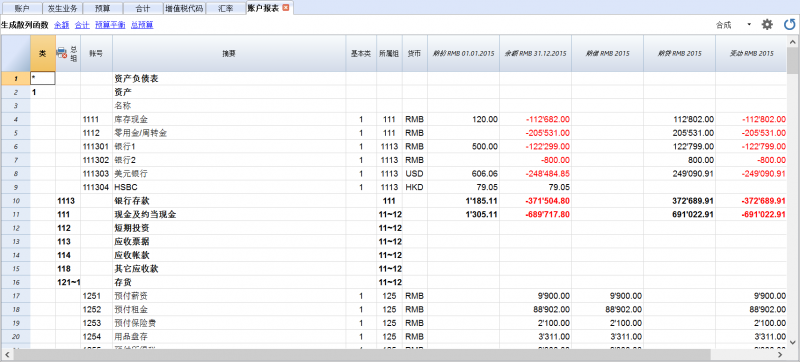Open the 预算平衡 link
This screenshot has width=800, height=362.
point(110,24)
